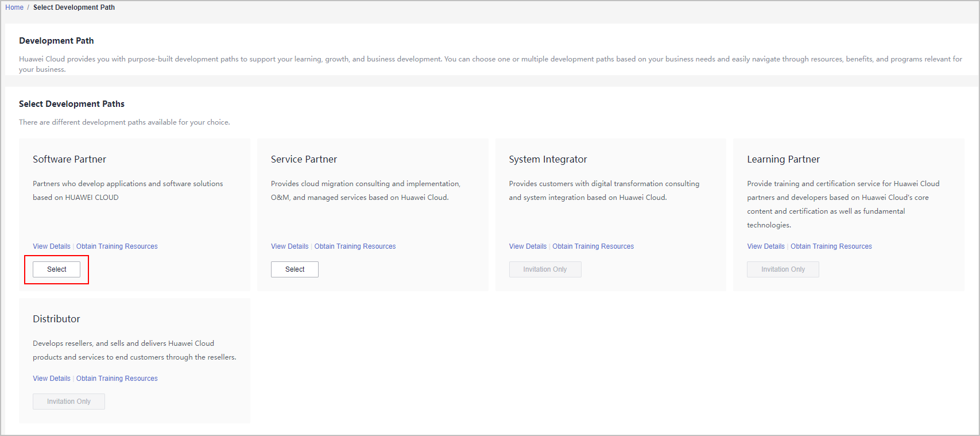Click Invitation Only button for Learning Partner

[783, 269]
